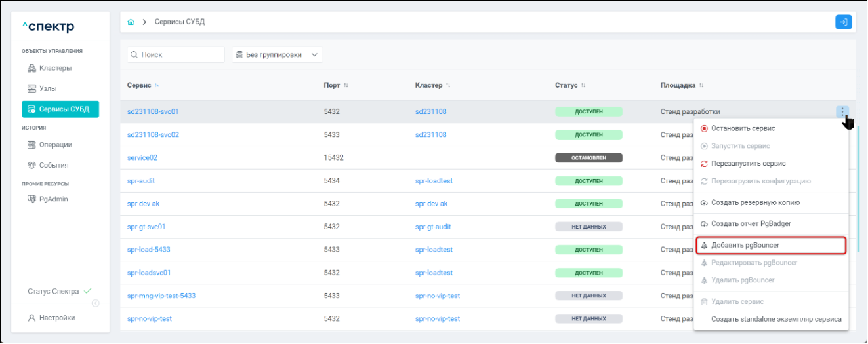Click the logout icon button top right

click(x=843, y=22)
